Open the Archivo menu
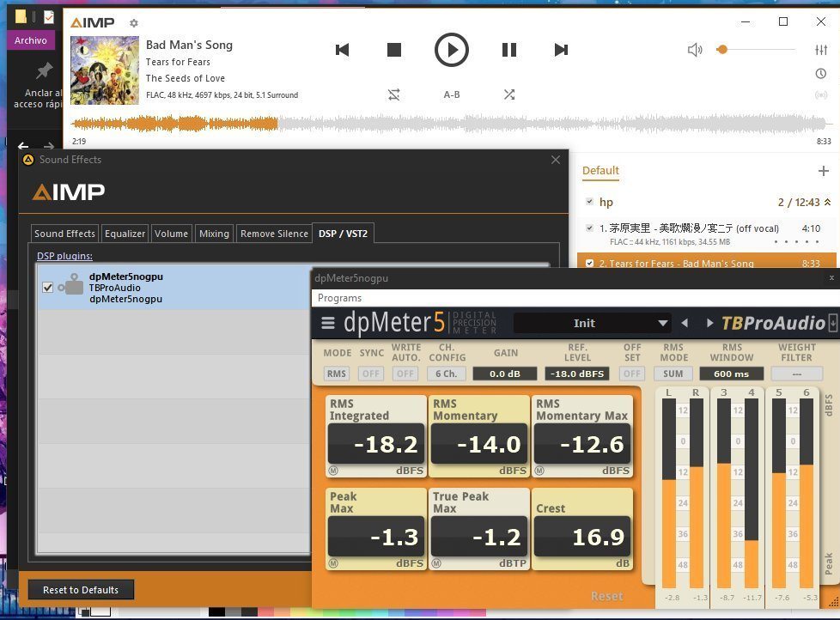Viewport: 840px width, 620px height. 31,40
